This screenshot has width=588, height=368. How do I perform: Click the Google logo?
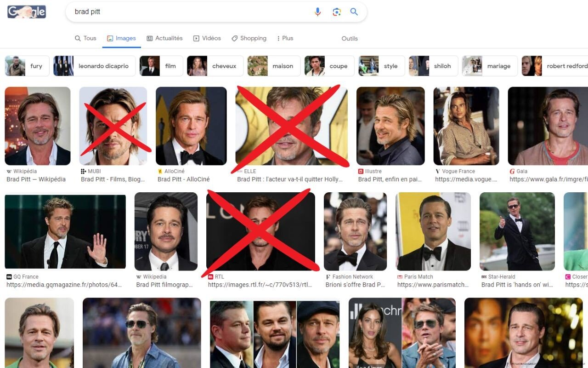pos(27,12)
